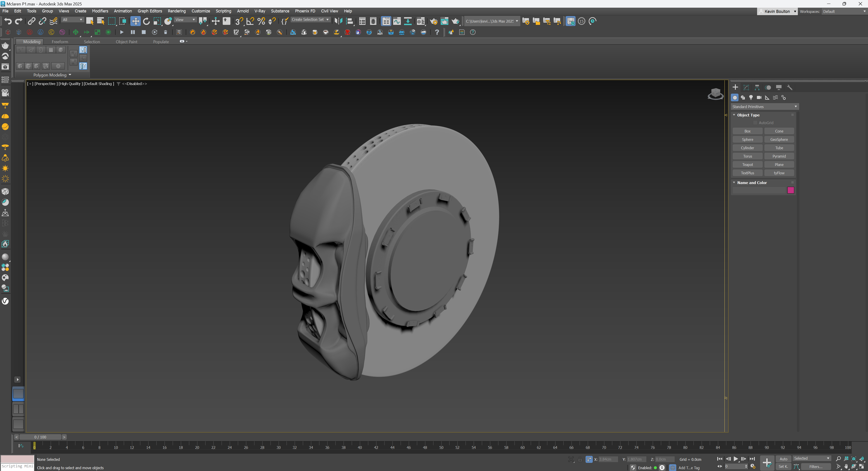
Task: Click the Align tool icon
Action: point(349,21)
